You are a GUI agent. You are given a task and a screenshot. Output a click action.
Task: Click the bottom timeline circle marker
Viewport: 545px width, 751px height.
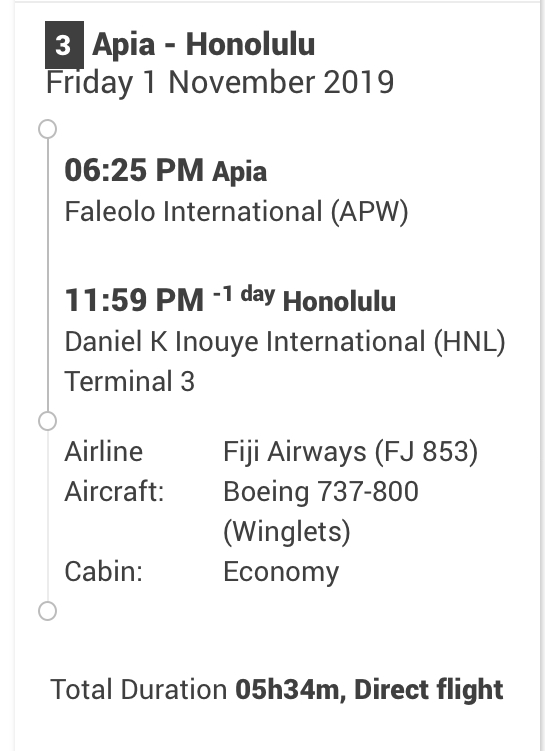[x=47, y=611]
